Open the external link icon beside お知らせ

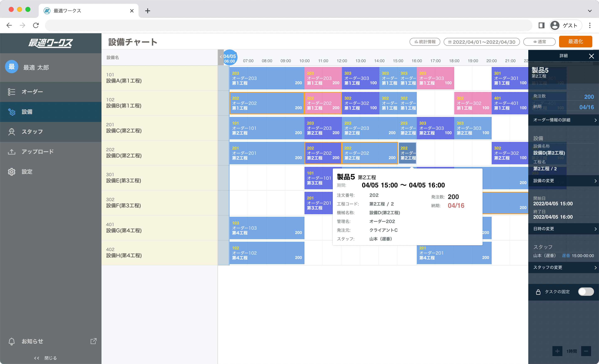[x=93, y=341]
